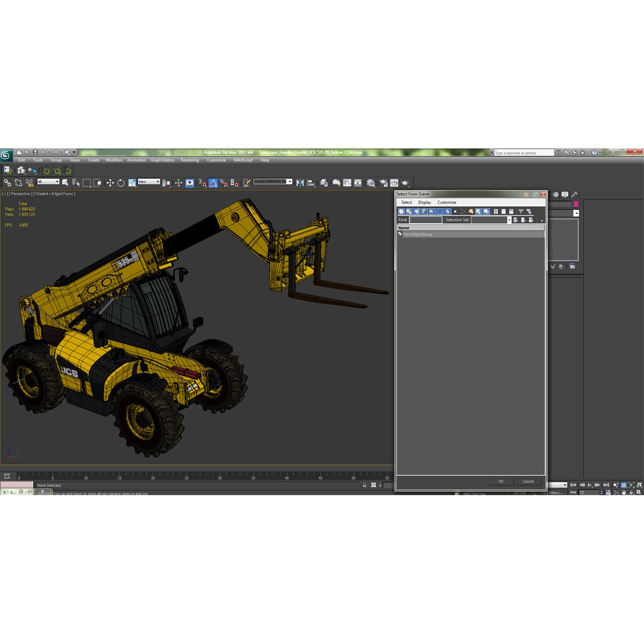
Task: Click Cancel in Select From Scene dialog
Action: pos(528,481)
